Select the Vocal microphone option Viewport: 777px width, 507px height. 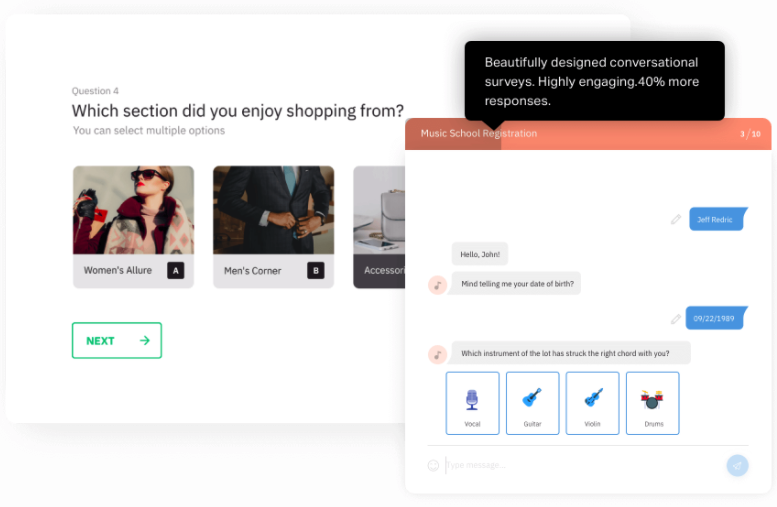coord(473,402)
